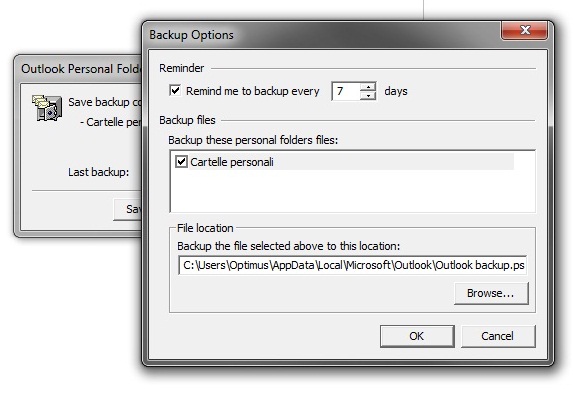Click the safe backup icon in Outlook dialog
The height and width of the screenshot is (406, 575).
tap(47, 107)
